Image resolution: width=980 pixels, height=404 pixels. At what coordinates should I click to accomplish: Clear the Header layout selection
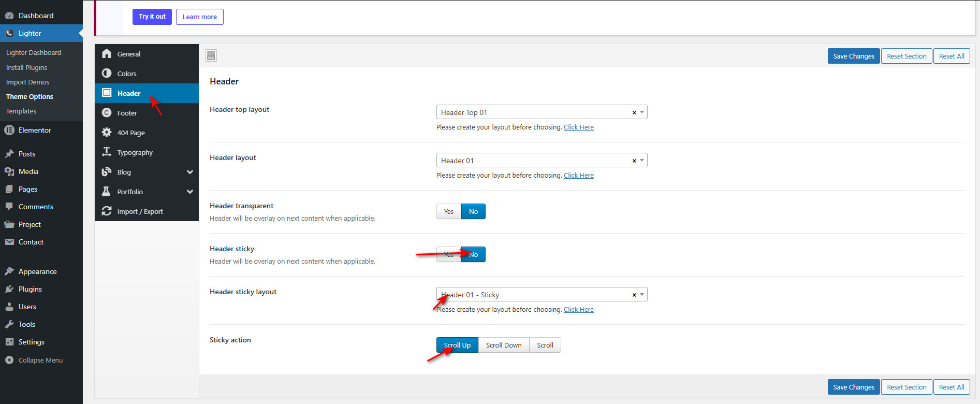pyautogui.click(x=634, y=161)
